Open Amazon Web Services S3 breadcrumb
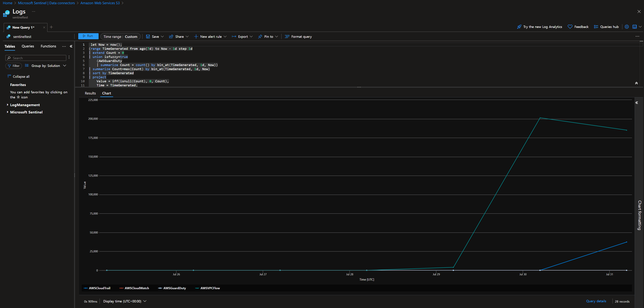The height and width of the screenshot is (308, 644). [100, 3]
